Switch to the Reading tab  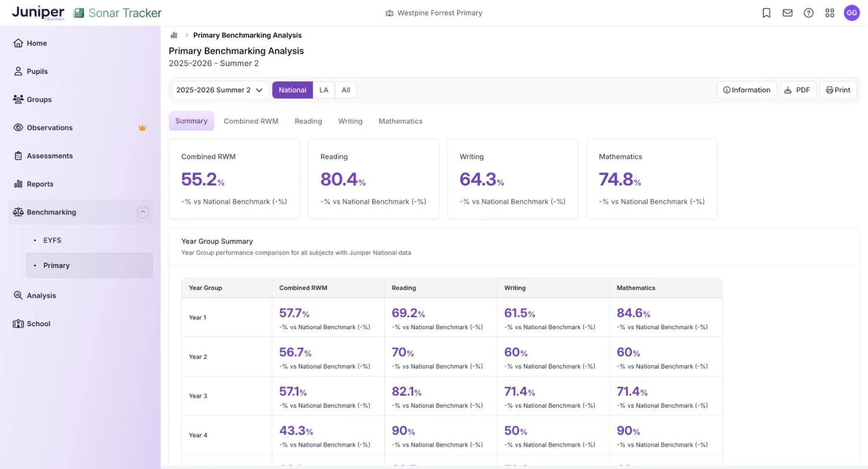[308, 121]
